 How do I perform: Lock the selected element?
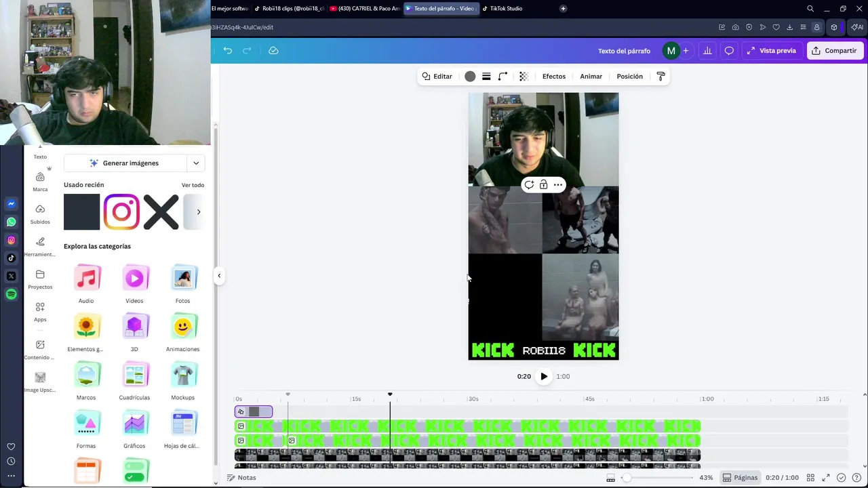(543, 184)
